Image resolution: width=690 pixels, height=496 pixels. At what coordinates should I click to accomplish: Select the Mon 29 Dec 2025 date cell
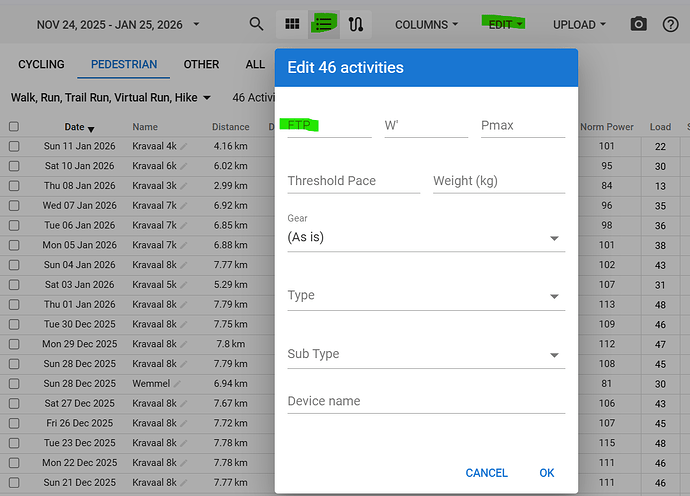click(80, 344)
